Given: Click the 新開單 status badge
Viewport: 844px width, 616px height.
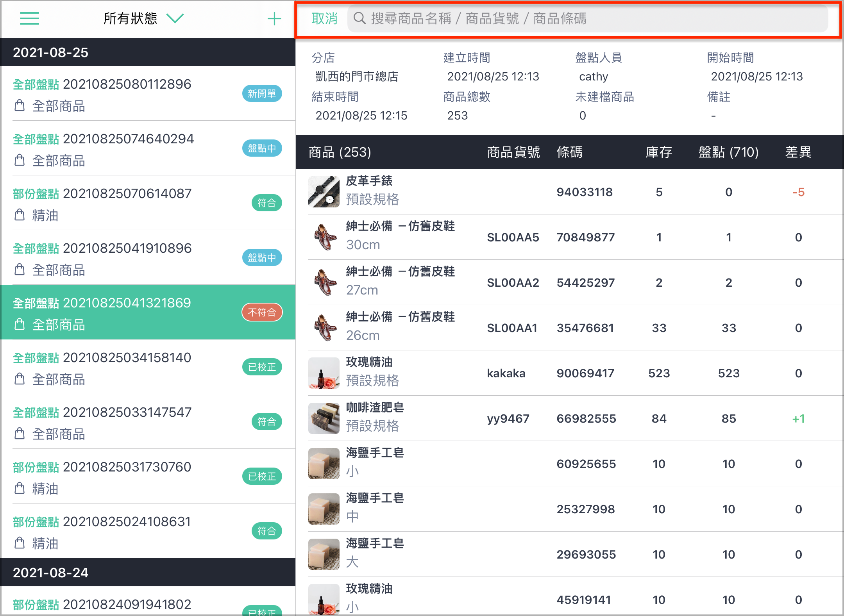Looking at the screenshot, I should click(262, 94).
